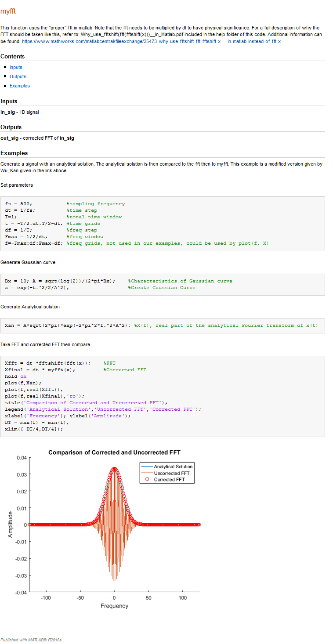
Task: Click the 'in_sig - 1D signal' text
Action: [20, 112]
